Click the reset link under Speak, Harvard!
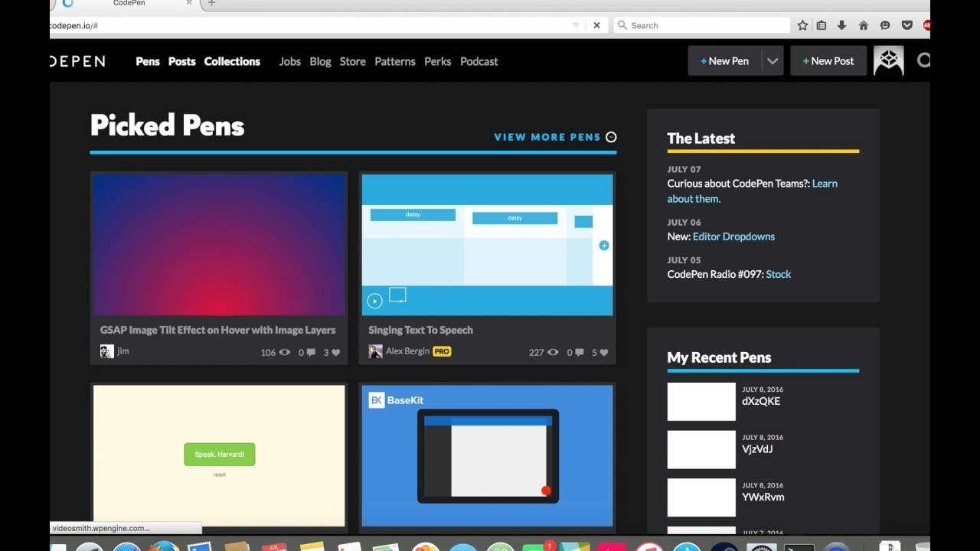Image resolution: width=980 pixels, height=551 pixels. click(x=220, y=474)
